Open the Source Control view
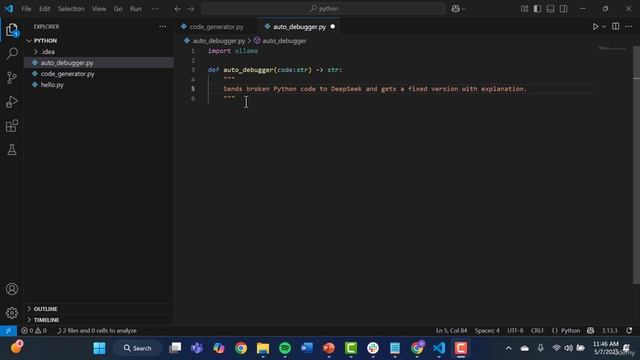Viewport: 640px width, 360px height. coord(12,78)
